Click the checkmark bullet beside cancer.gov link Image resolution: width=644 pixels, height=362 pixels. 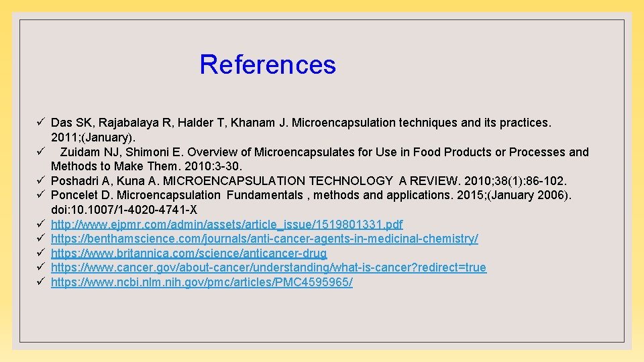pyautogui.click(x=40, y=267)
